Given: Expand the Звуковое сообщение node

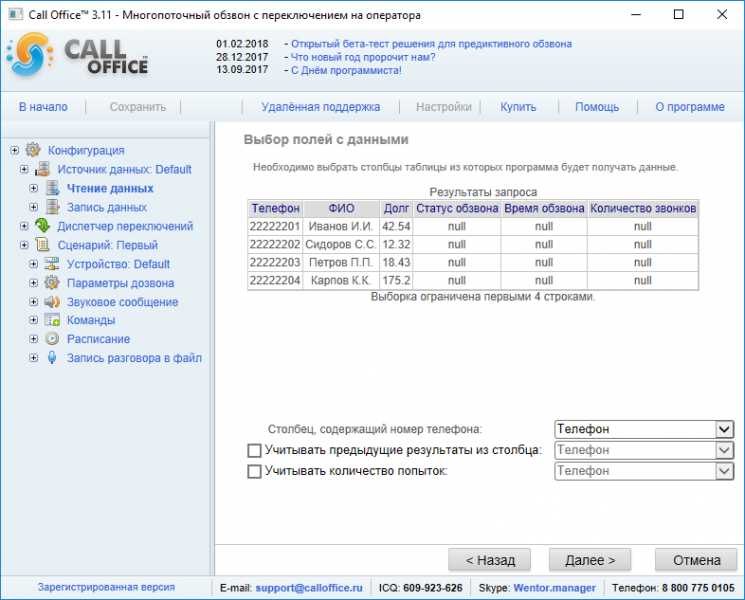Looking at the screenshot, I should pyautogui.click(x=34, y=302).
